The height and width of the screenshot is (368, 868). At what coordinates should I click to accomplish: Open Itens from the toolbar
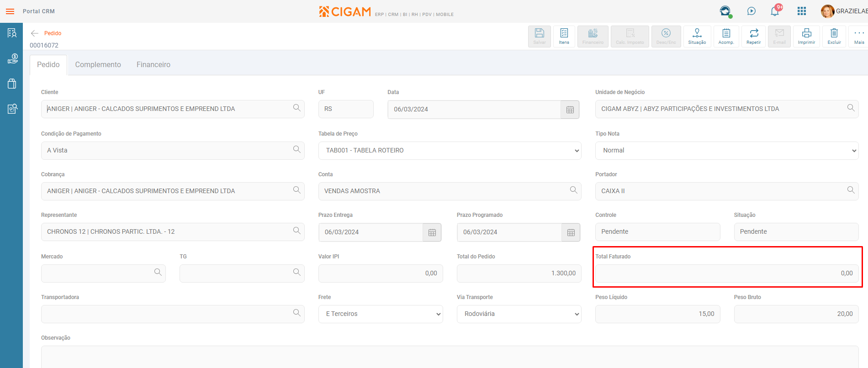click(564, 36)
